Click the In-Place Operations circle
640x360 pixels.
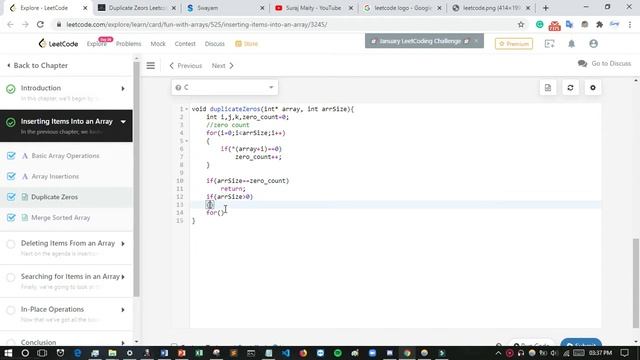click(x=11, y=310)
